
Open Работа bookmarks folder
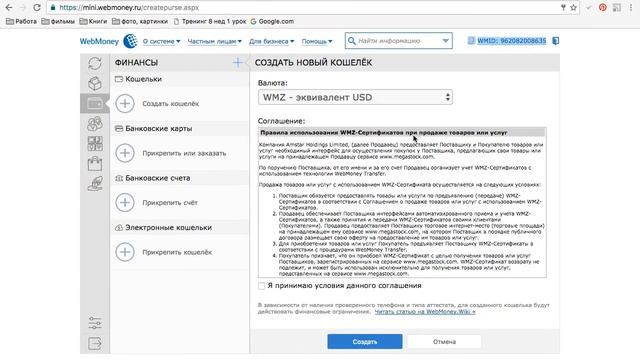click(x=22, y=21)
